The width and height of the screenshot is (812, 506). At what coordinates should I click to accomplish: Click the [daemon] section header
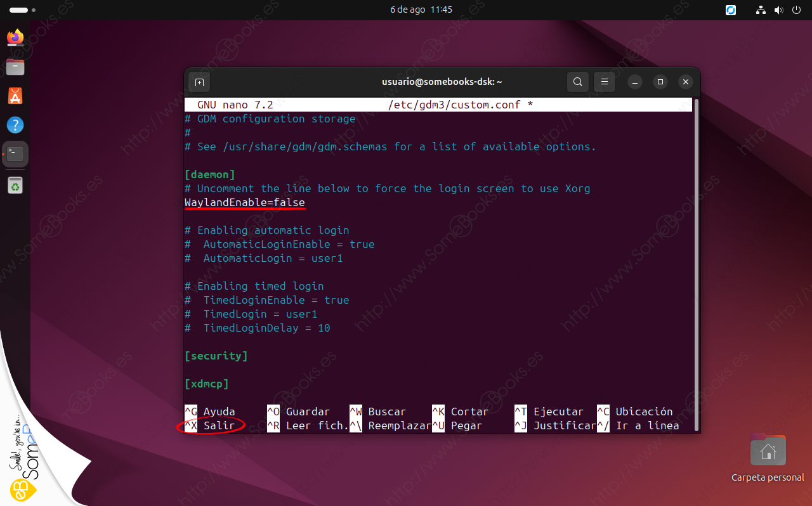(x=210, y=174)
